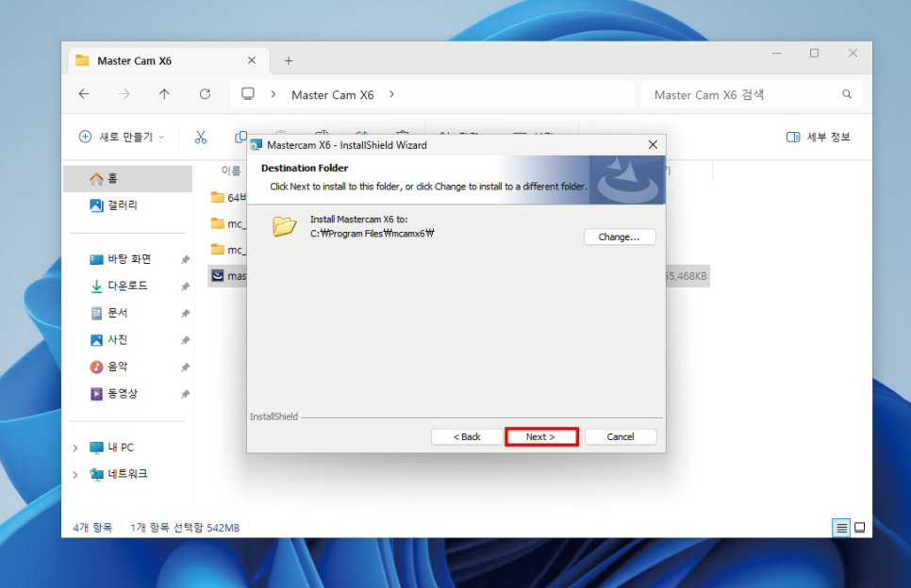Image resolution: width=911 pixels, height=588 pixels.
Task: Switch to large icons view
Action: click(860, 528)
